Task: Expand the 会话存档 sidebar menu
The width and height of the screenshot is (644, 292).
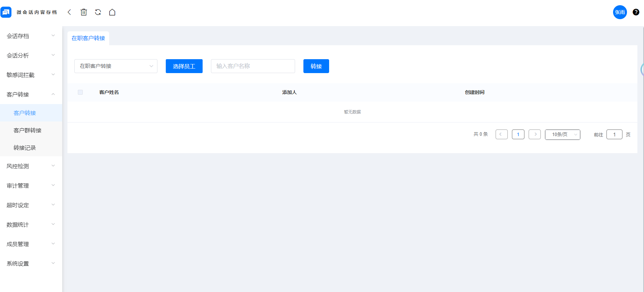Action: [31, 36]
